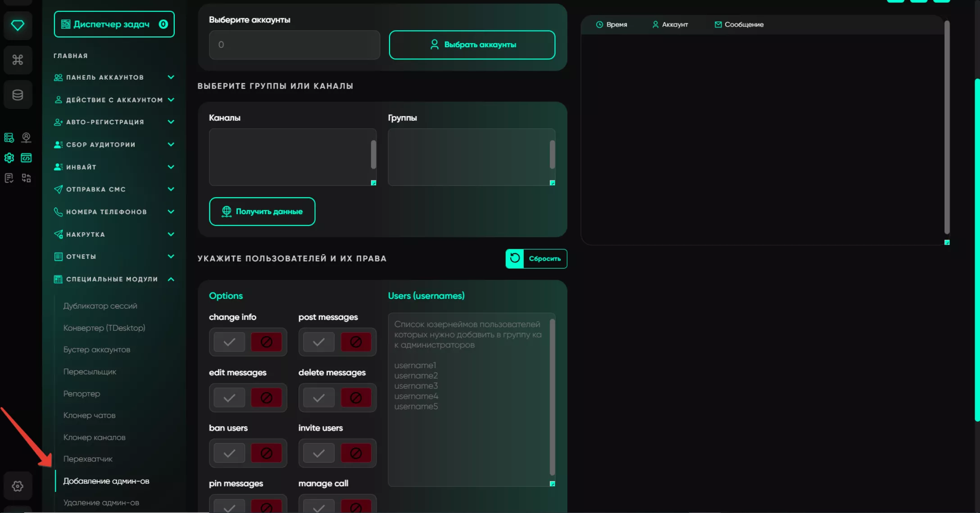Expand Действие с аккаунтом chevron

(171, 100)
